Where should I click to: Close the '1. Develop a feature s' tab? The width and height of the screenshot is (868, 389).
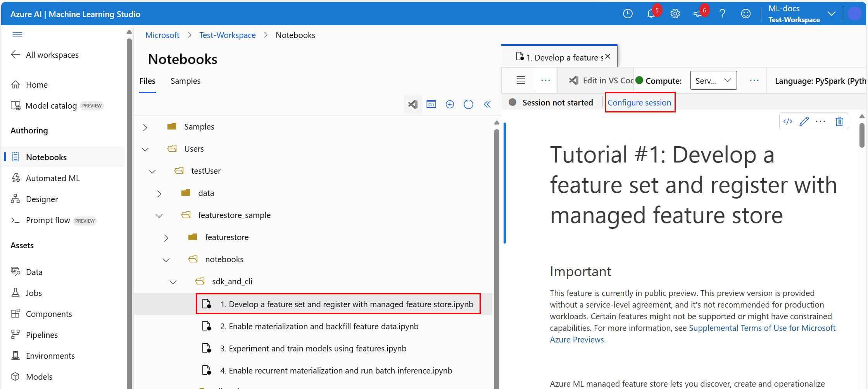pos(607,57)
